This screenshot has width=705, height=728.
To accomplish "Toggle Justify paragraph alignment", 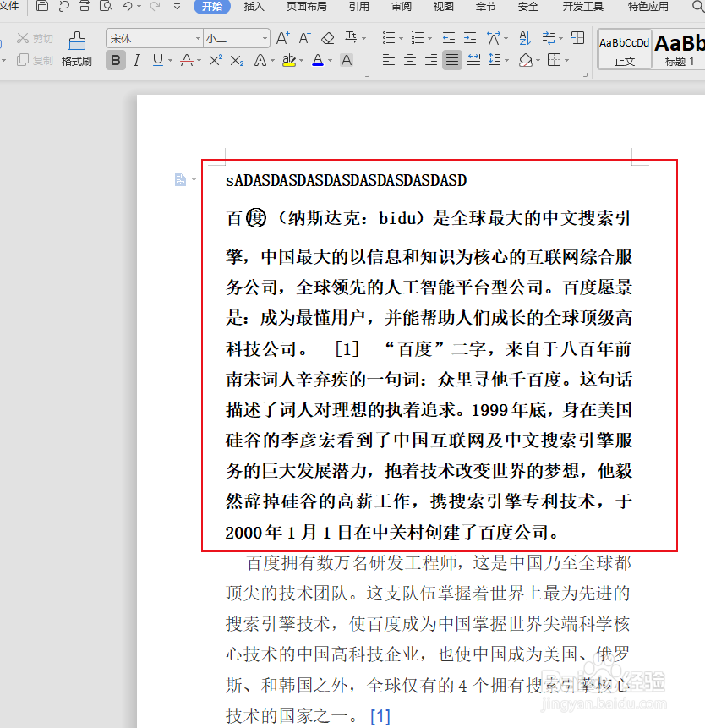I will [x=452, y=60].
